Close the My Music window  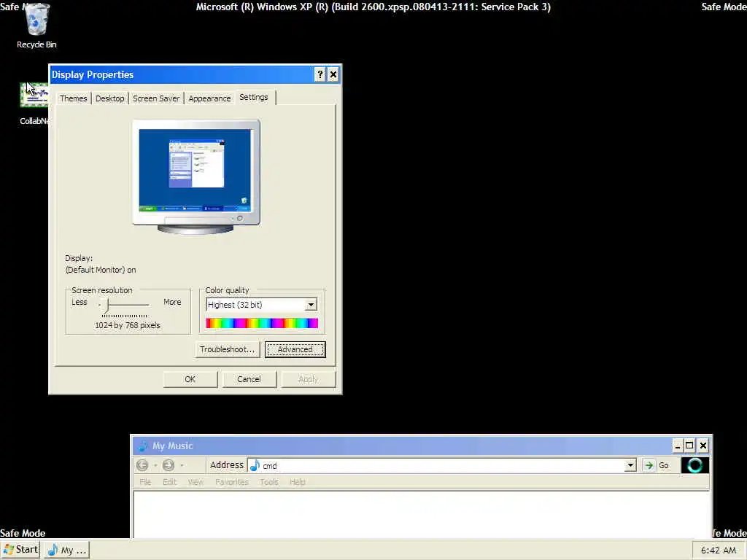[x=703, y=446]
